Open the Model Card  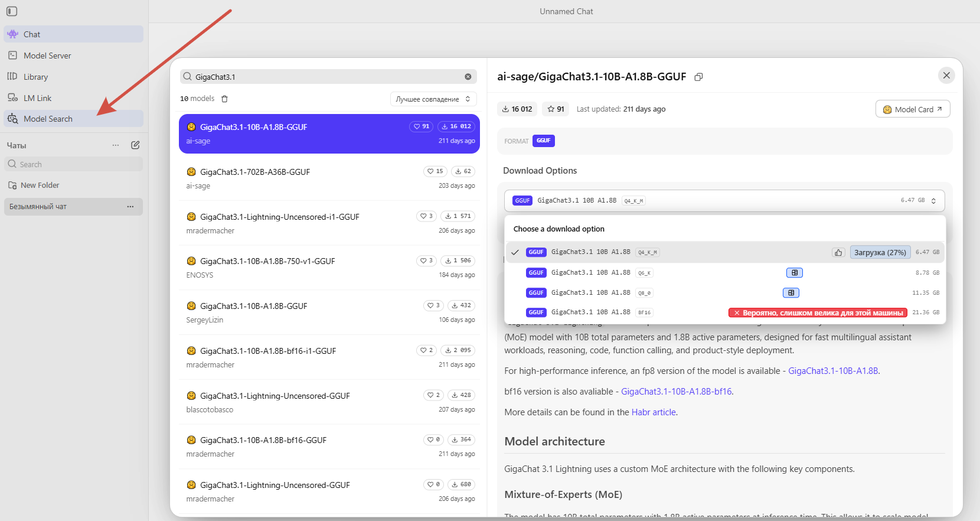click(913, 109)
